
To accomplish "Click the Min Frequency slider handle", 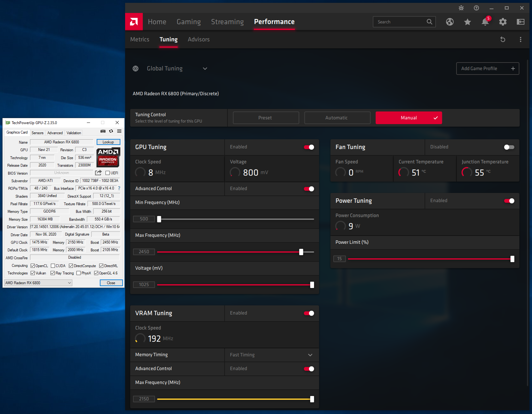I will [x=159, y=219].
